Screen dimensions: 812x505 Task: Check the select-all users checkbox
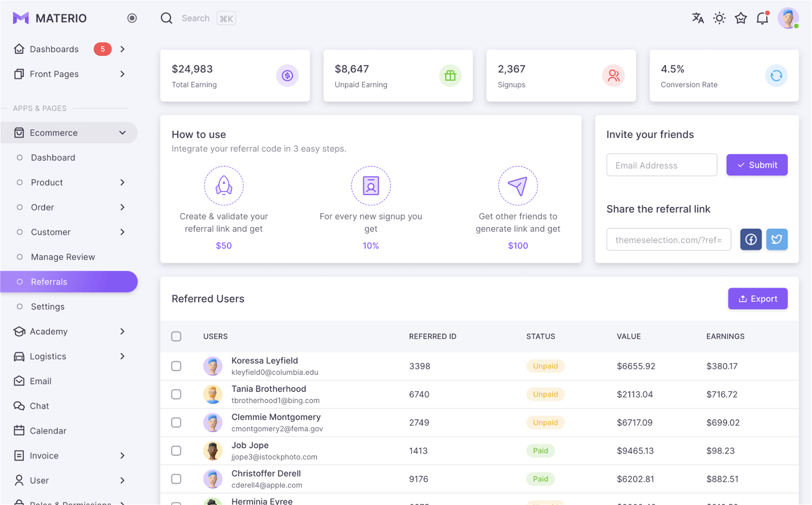pyautogui.click(x=176, y=336)
